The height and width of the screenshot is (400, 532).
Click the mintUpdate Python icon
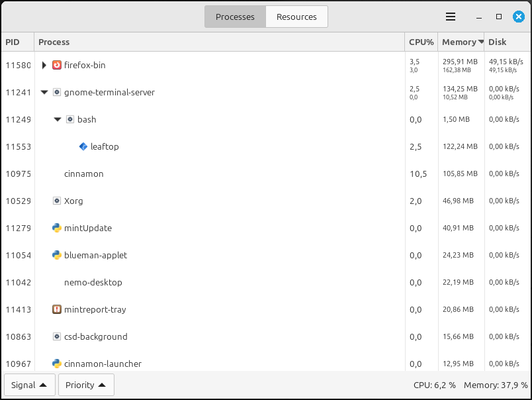click(57, 228)
